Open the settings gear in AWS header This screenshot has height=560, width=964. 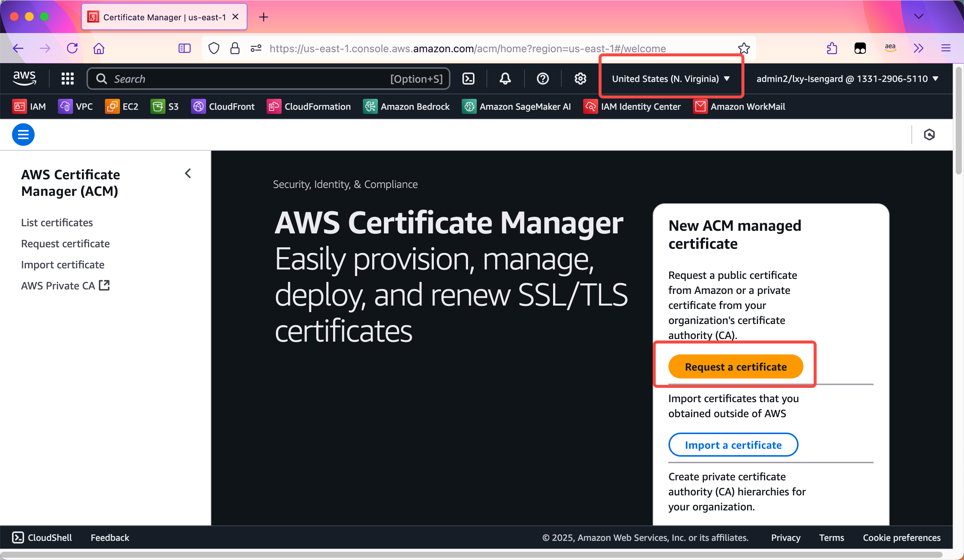click(x=580, y=79)
